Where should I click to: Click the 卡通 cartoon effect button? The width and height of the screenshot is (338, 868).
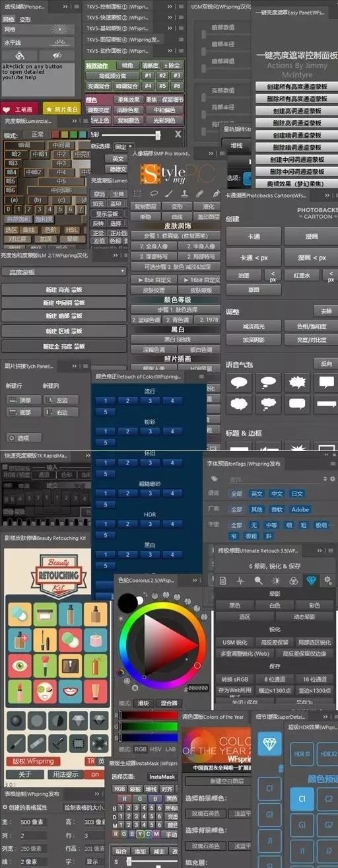(x=253, y=236)
